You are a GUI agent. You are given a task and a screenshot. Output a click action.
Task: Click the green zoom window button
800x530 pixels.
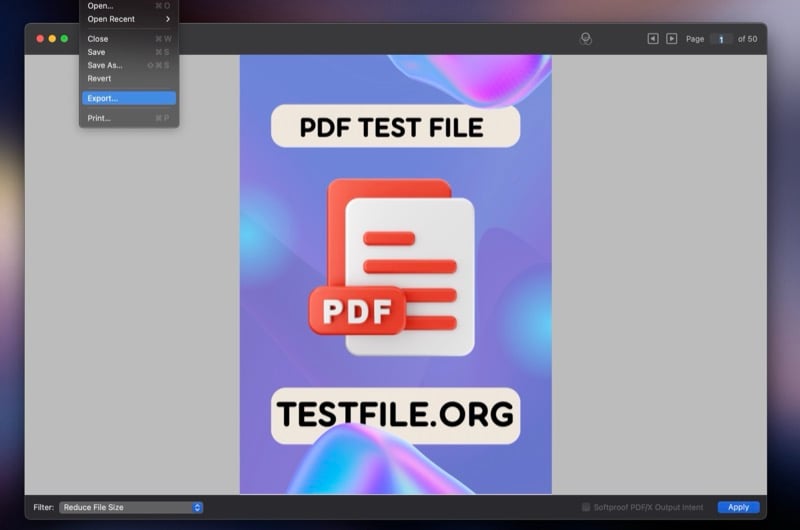(x=64, y=39)
